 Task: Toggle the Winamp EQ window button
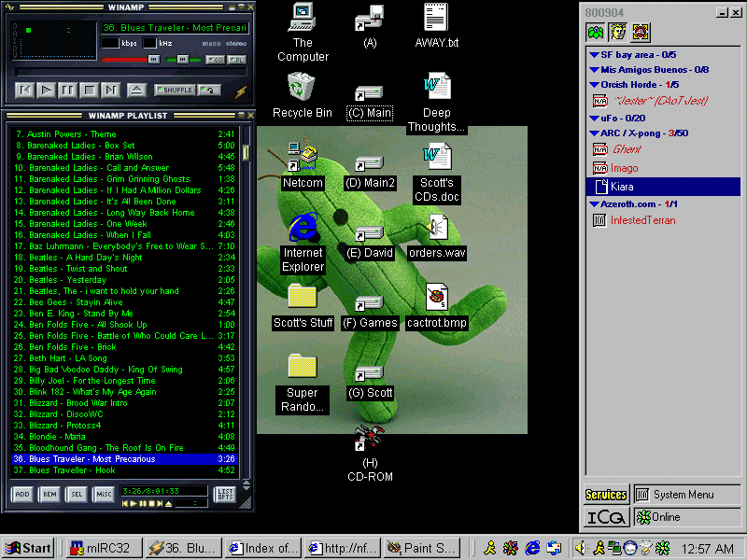pyautogui.click(x=216, y=60)
